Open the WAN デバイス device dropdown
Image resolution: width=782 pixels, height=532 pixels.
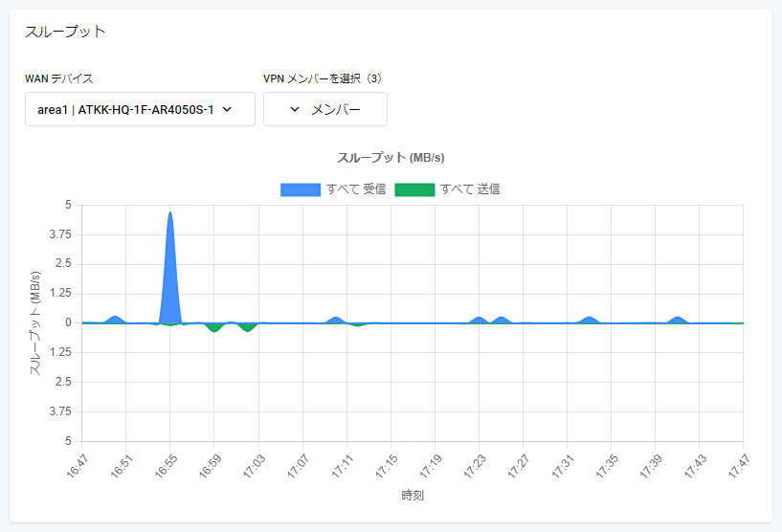pos(140,109)
